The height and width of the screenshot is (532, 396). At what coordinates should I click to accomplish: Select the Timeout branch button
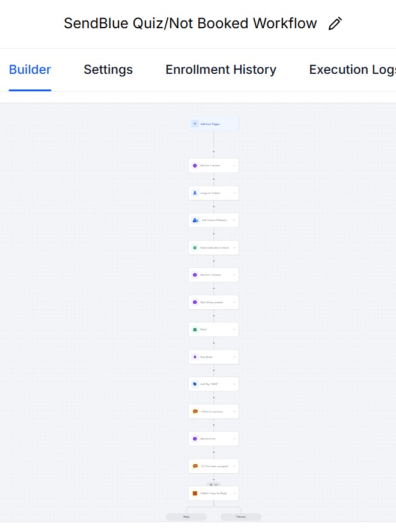(241, 516)
